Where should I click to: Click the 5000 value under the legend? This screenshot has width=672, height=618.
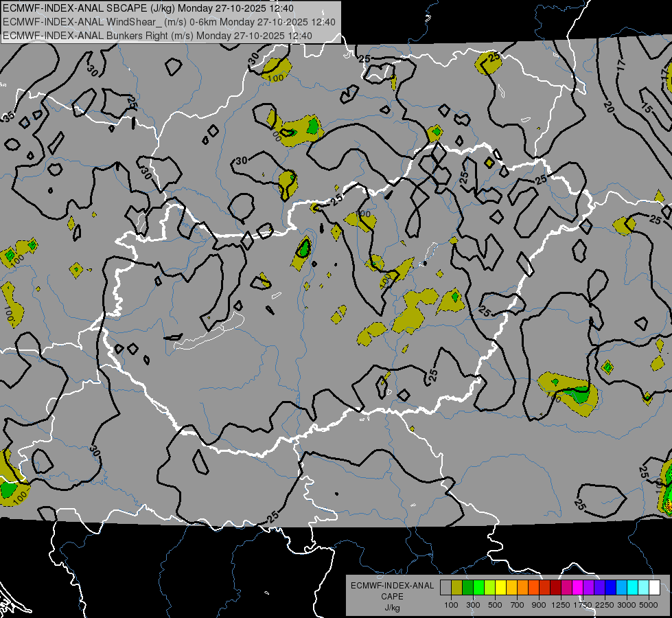click(x=649, y=605)
